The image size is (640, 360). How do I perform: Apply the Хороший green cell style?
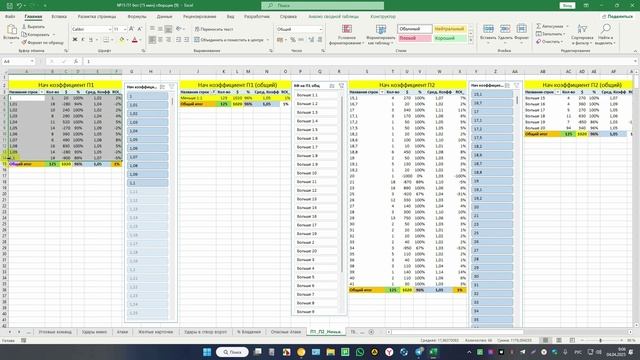(449, 38)
